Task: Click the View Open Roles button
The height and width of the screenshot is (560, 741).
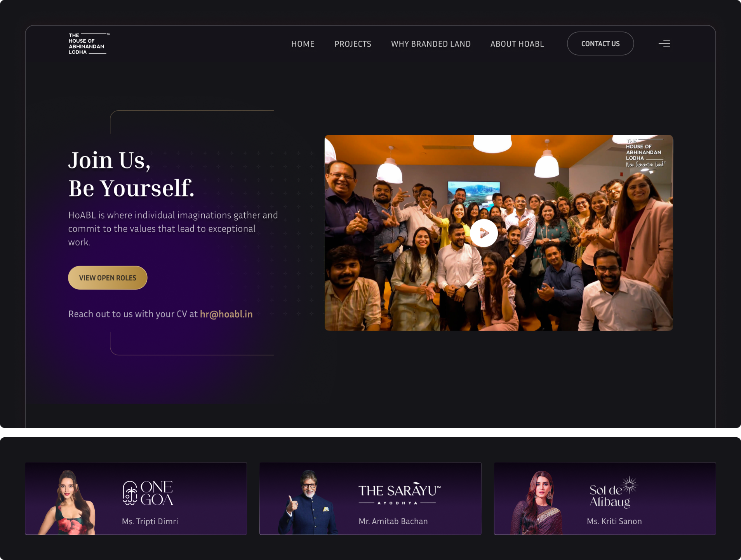Action: point(108,278)
